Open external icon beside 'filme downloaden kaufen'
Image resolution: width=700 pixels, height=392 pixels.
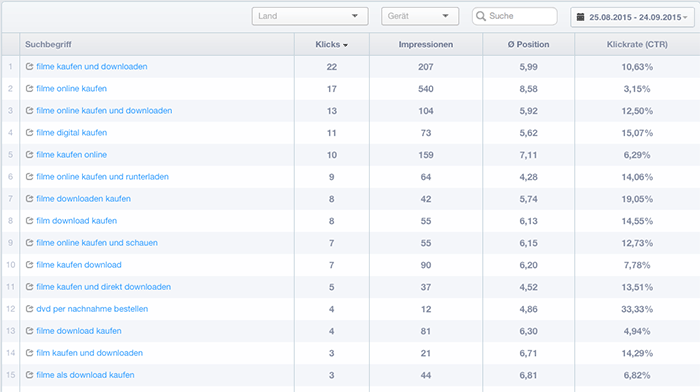click(x=29, y=199)
